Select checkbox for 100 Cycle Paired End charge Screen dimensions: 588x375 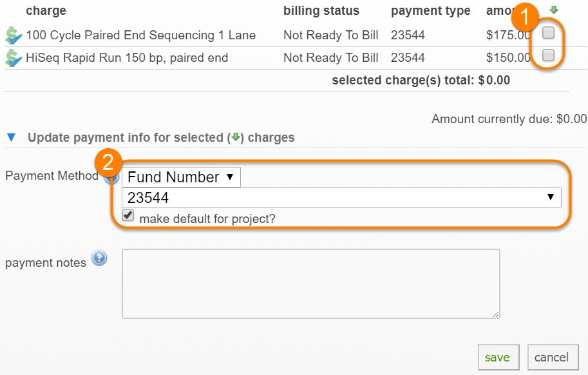(549, 34)
